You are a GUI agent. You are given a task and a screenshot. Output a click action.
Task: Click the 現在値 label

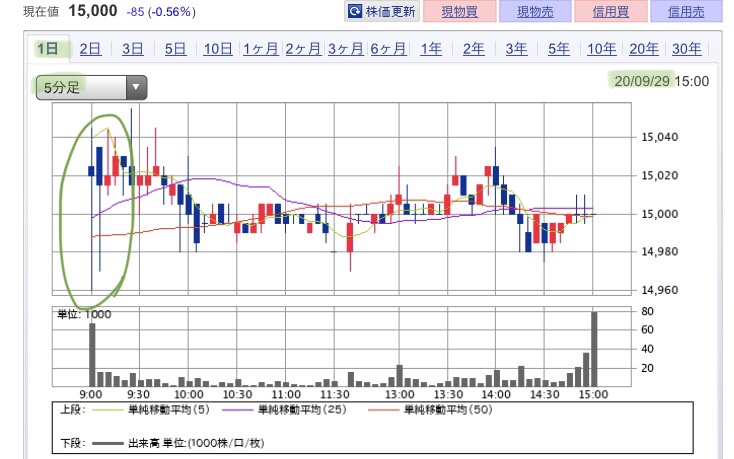(41, 12)
